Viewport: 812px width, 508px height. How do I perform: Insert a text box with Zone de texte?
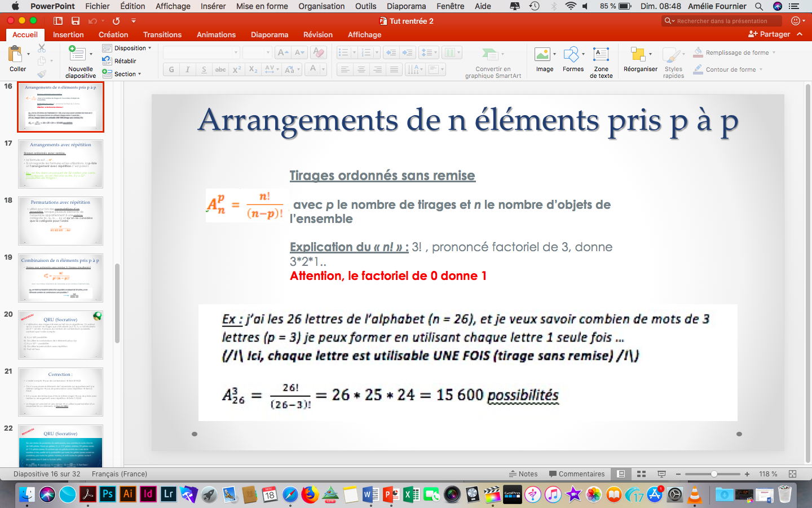[x=601, y=62]
